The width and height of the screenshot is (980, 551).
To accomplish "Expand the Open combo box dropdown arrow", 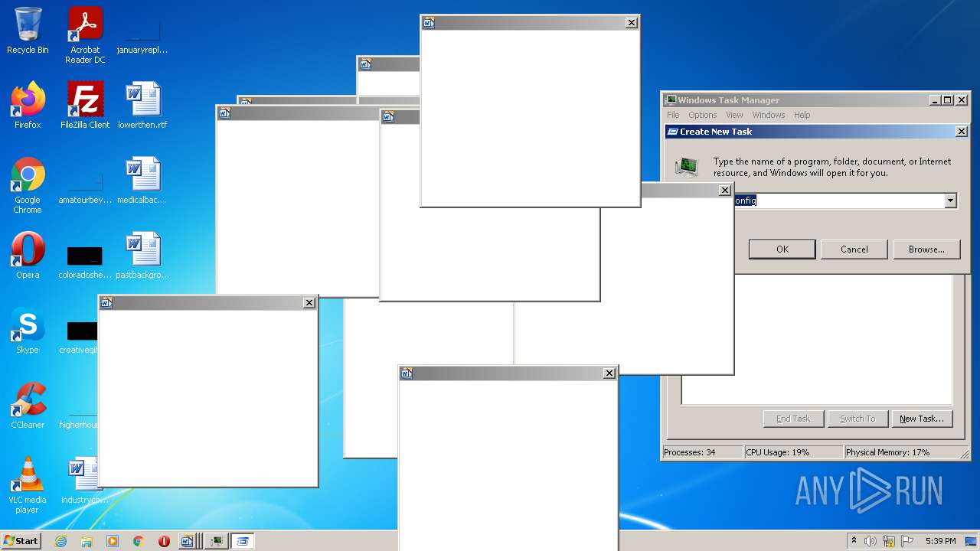I will [x=950, y=201].
